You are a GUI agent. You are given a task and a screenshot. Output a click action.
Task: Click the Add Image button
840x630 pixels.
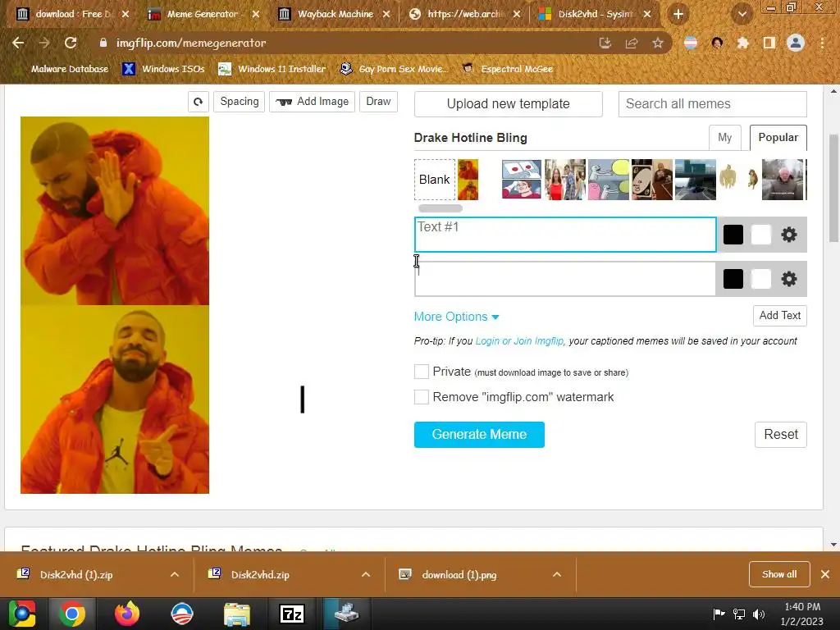click(312, 102)
